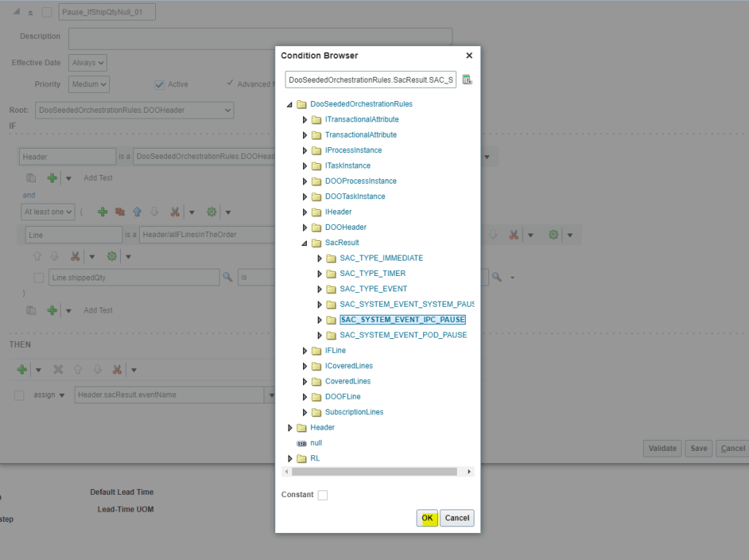Open the Priority Medium dropdown
Image resolution: width=749 pixels, height=560 pixels.
click(89, 84)
